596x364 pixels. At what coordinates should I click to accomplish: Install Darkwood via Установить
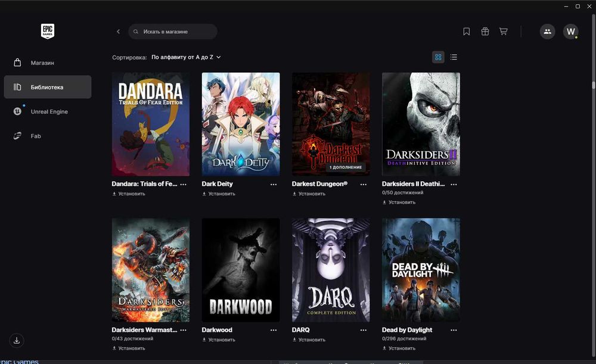(219, 340)
